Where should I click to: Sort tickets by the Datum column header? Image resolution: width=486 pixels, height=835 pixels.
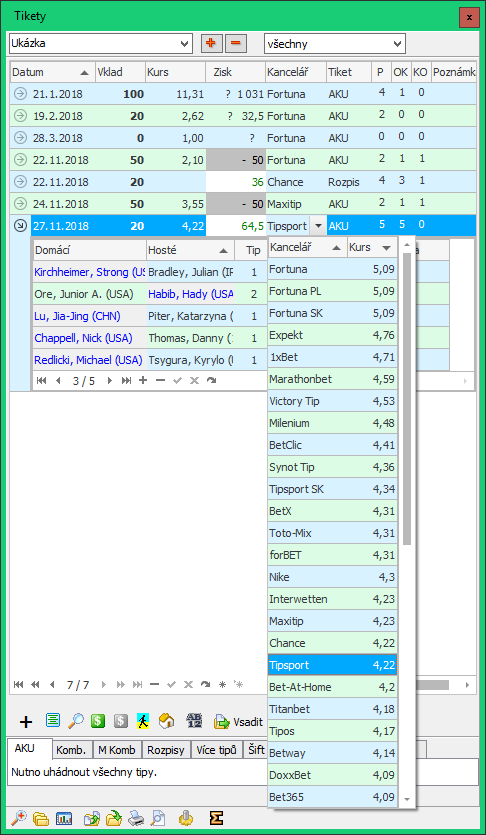[52, 72]
